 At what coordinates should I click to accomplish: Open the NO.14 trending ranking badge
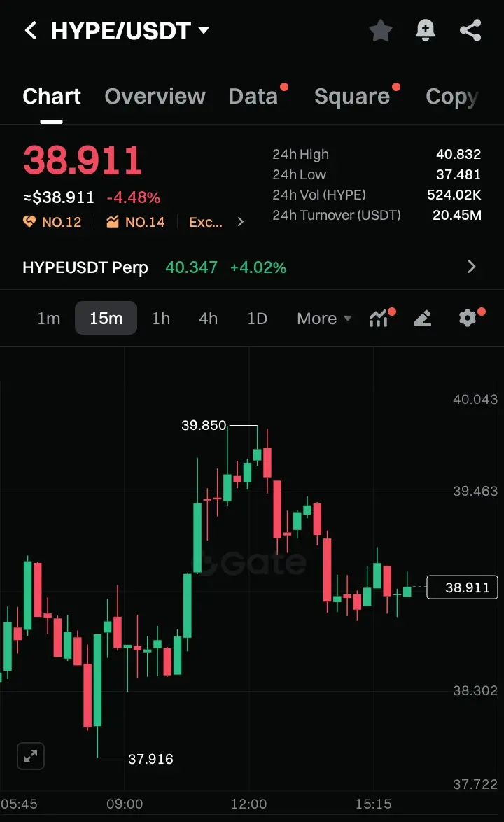[135, 222]
